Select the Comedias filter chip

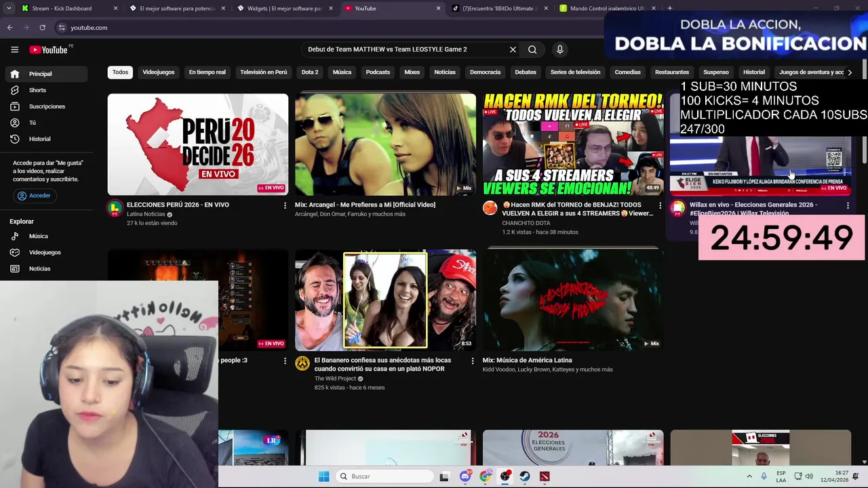click(627, 73)
